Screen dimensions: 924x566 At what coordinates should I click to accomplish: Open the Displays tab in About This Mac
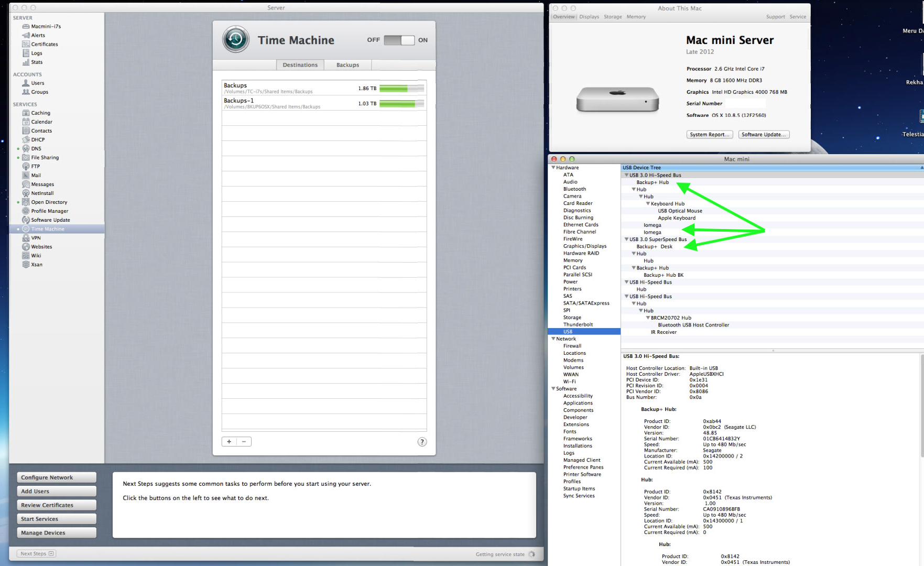pos(589,17)
